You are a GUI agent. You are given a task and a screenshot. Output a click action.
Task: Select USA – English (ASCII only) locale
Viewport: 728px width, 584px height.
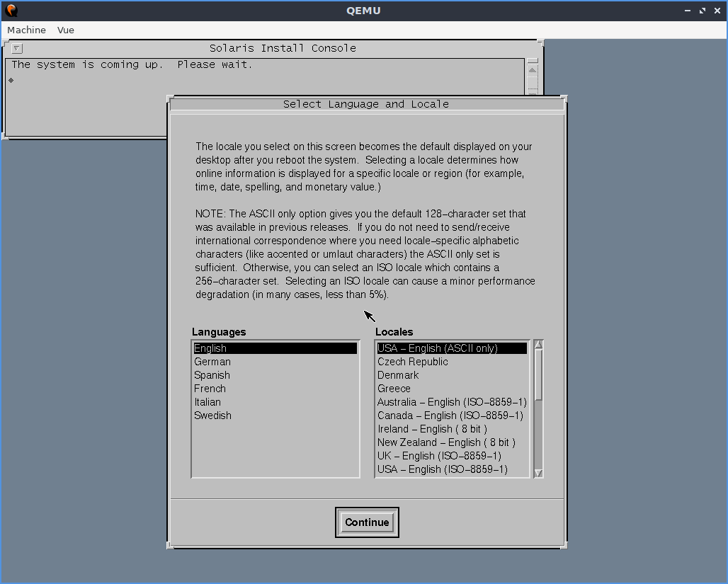coord(452,348)
